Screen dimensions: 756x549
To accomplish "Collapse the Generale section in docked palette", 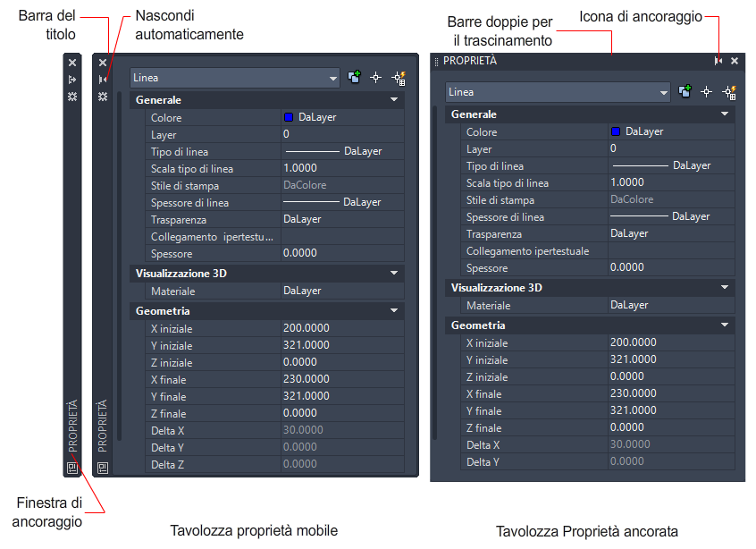I will [724, 114].
